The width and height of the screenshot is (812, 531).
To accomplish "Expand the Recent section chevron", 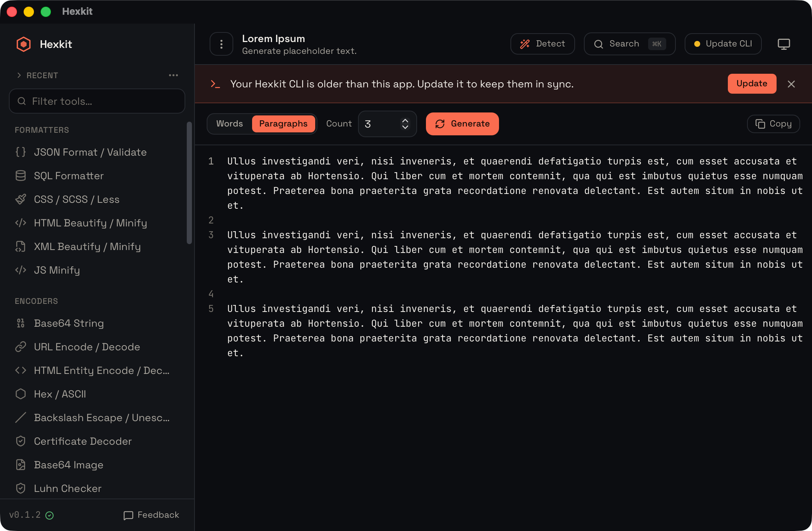I will [19, 75].
